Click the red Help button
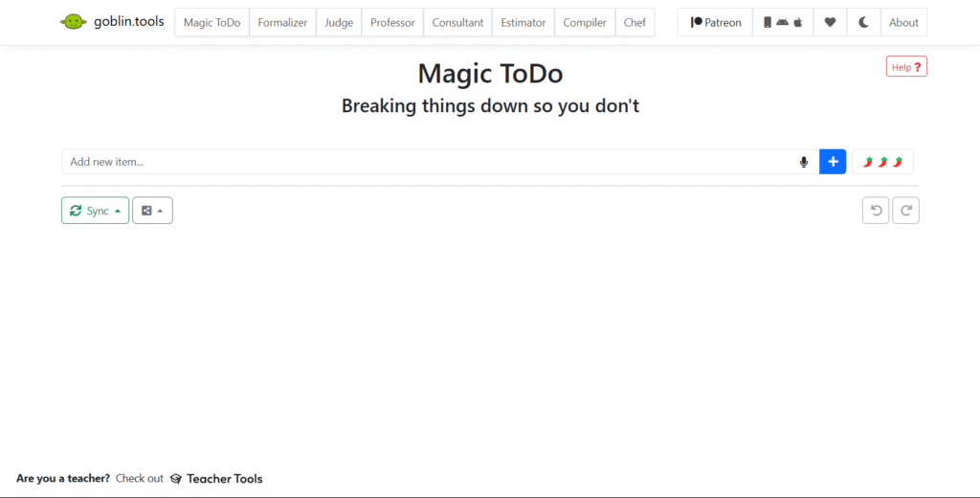 906,66
